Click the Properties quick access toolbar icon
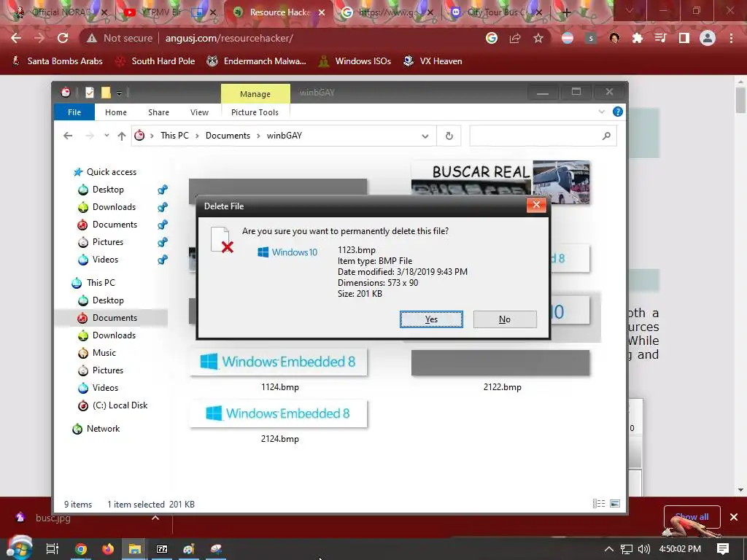Screen dimensions: 747x560 pos(90,93)
